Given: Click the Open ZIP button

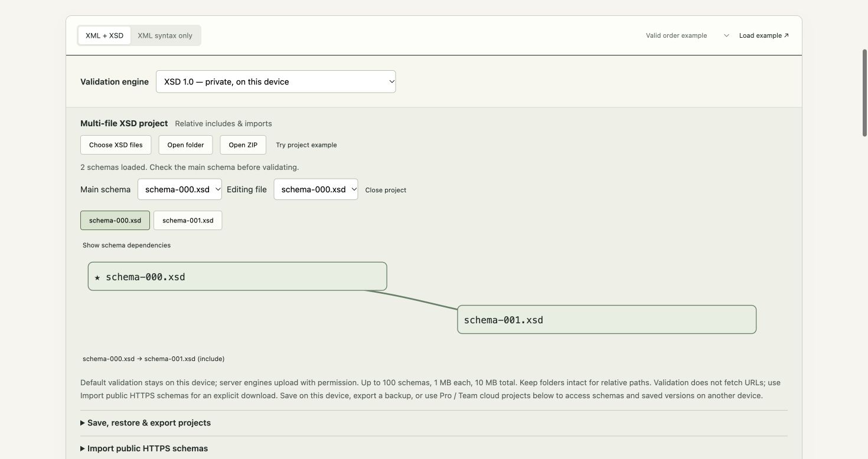Looking at the screenshot, I should 243,145.
